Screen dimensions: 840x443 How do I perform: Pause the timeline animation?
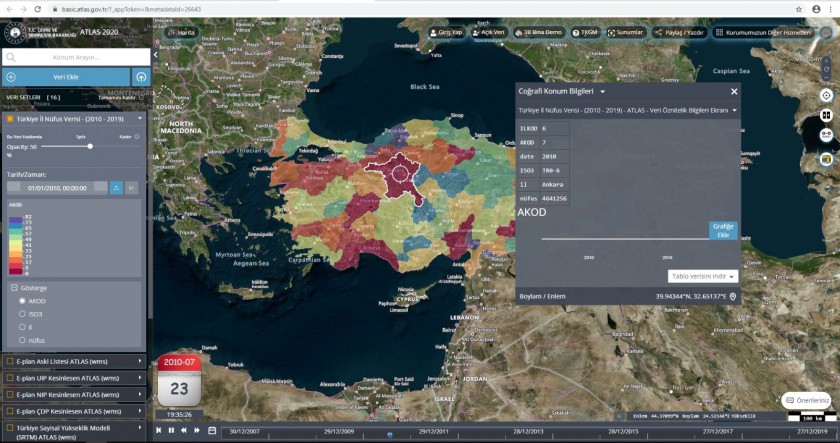[x=171, y=430]
